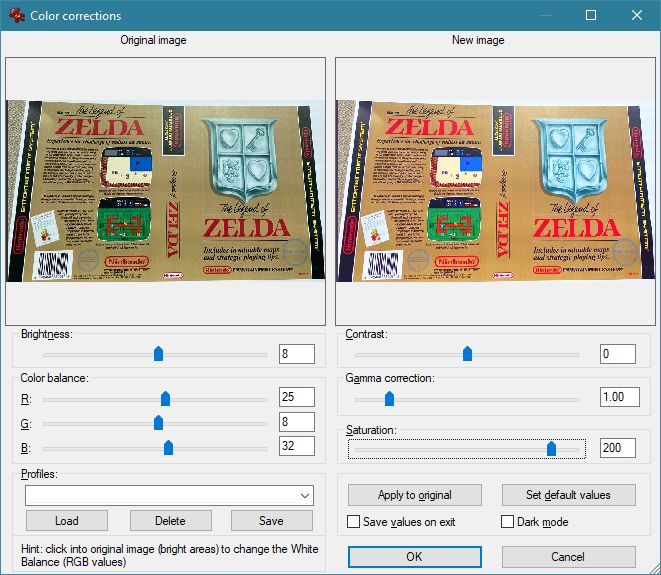Click the Set default values button
The width and height of the screenshot is (661, 575).
coord(568,495)
